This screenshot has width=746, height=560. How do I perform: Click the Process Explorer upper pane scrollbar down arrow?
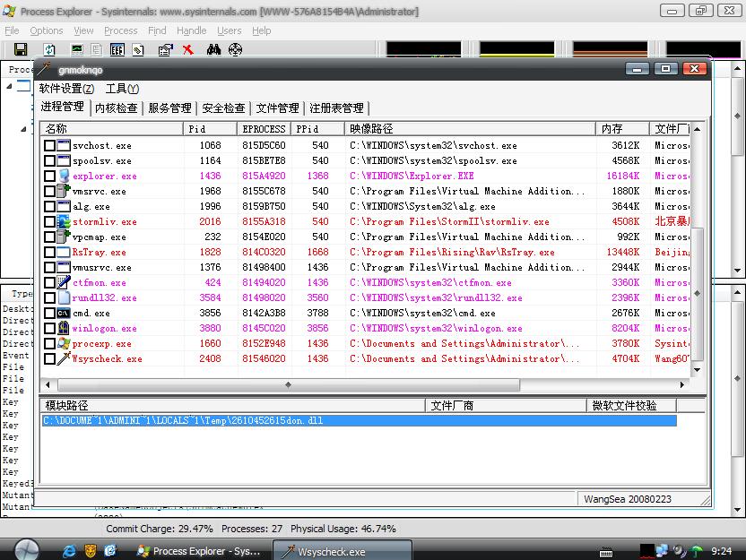[x=737, y=271]
